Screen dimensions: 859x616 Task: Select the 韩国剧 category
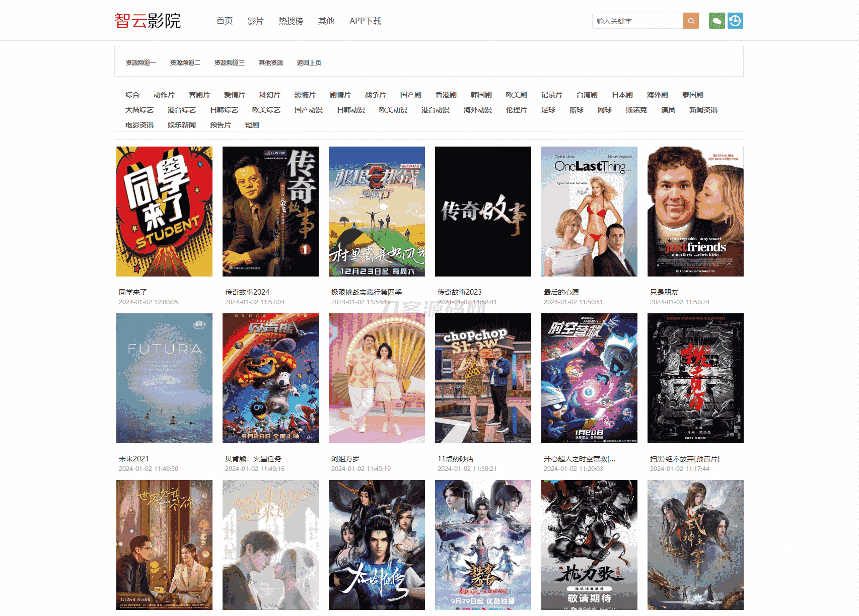pos(481,95)
